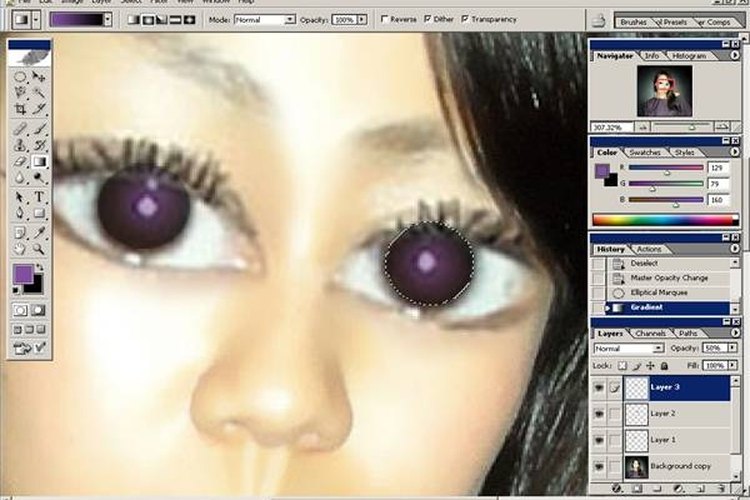Switch to the Histogram tab

[689, 56]
